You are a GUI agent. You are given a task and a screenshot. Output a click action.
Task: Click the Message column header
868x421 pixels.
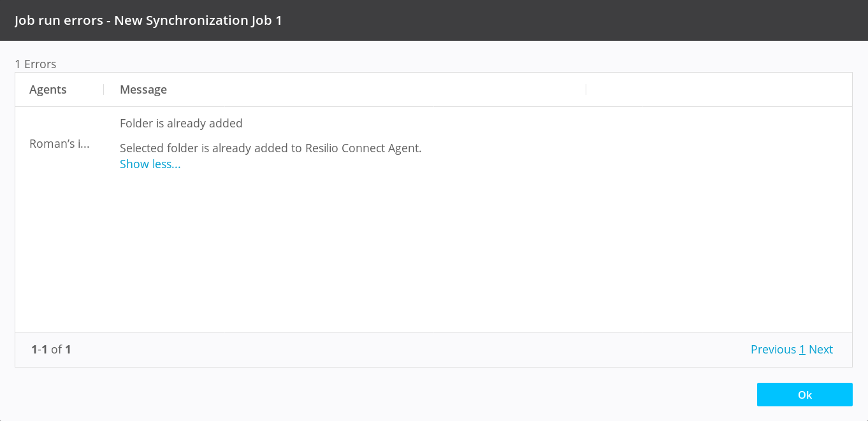pyautogui.click(x=143, y=90)
